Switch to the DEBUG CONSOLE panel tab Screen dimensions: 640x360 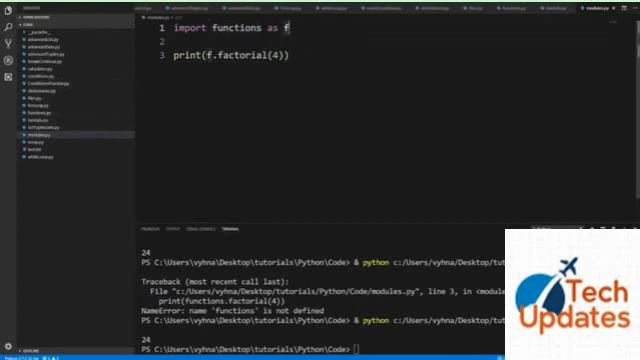click(201, 229)
